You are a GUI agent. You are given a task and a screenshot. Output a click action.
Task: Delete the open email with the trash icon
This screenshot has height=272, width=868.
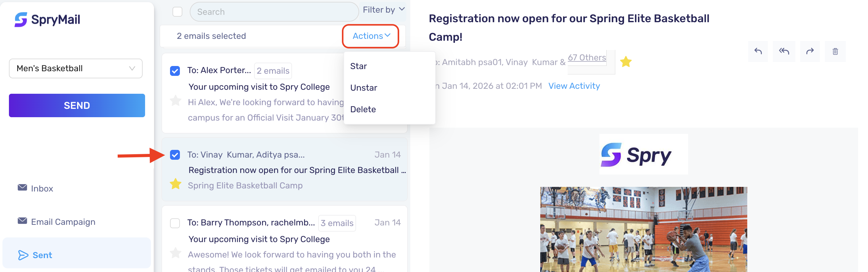[x=835, y=51]
